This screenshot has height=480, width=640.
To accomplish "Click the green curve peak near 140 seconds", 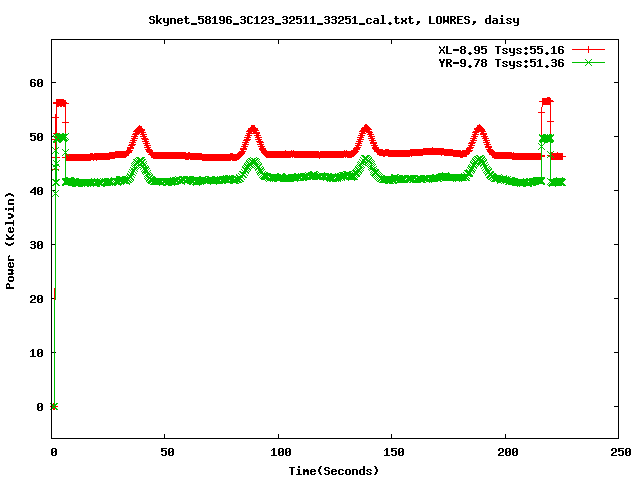I will pyautogui.click(x=367, y=160).
